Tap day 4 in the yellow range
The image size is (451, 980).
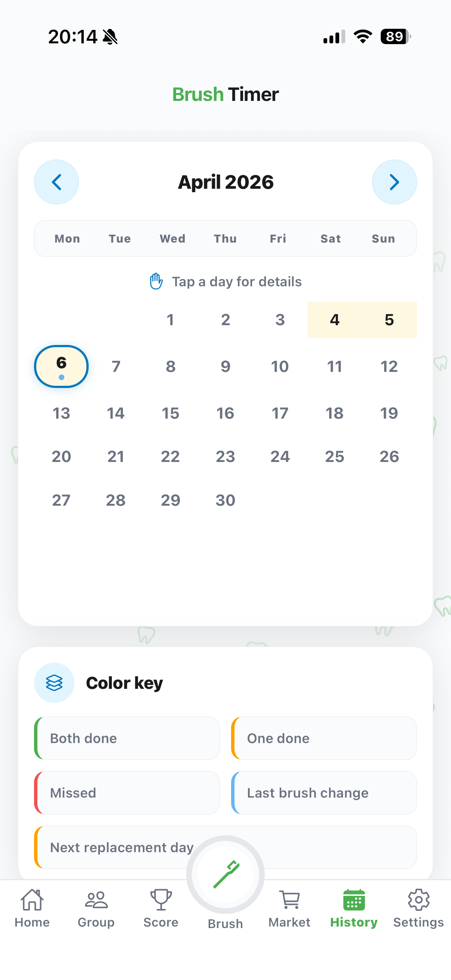click(335, 320)
